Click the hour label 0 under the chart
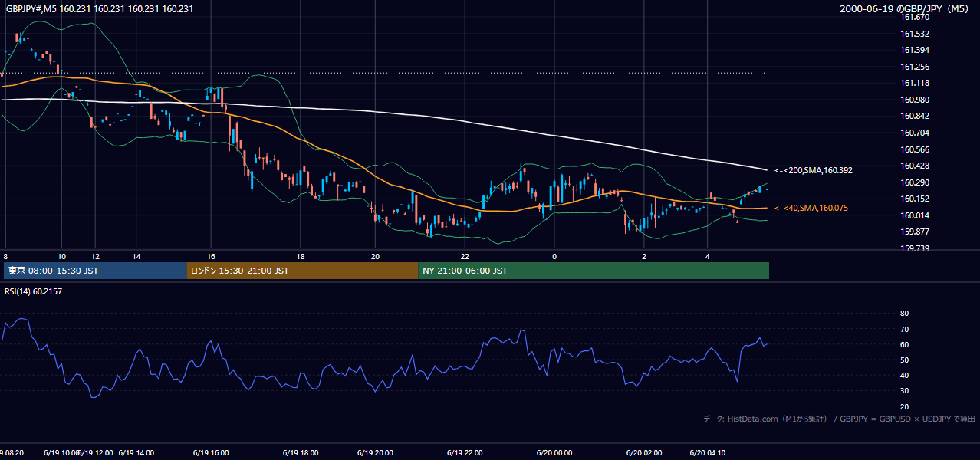This screenshot has height=460, width=980. point(554,256)
